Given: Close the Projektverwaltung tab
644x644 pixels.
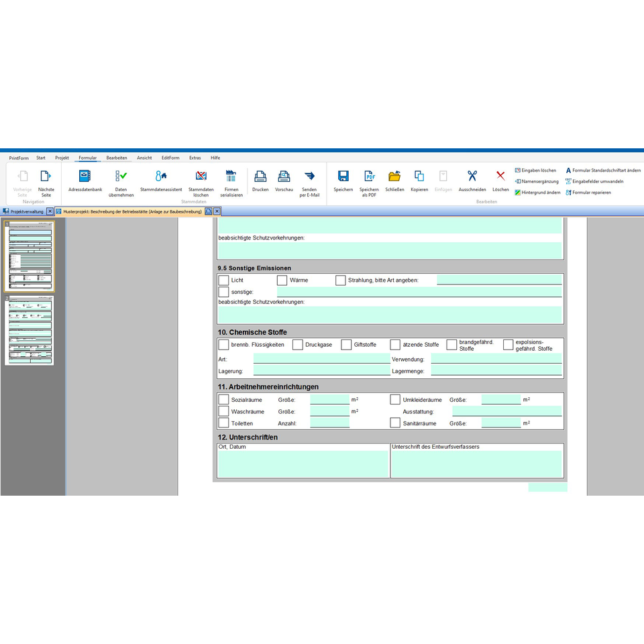Looking at the screenshot, I should 50,211.
